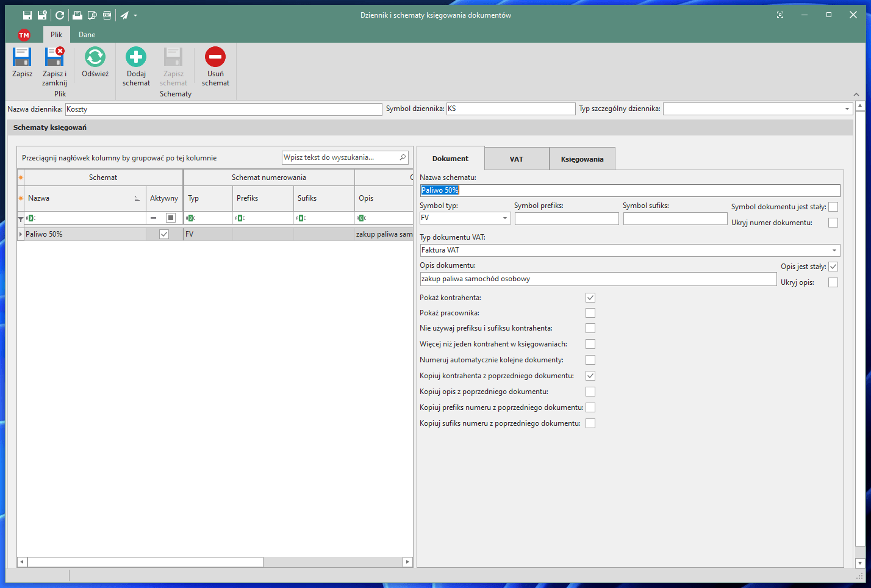
Task: Toggle Ukryj numer dokumentu checkbox
Action: [x=833, y=223]
